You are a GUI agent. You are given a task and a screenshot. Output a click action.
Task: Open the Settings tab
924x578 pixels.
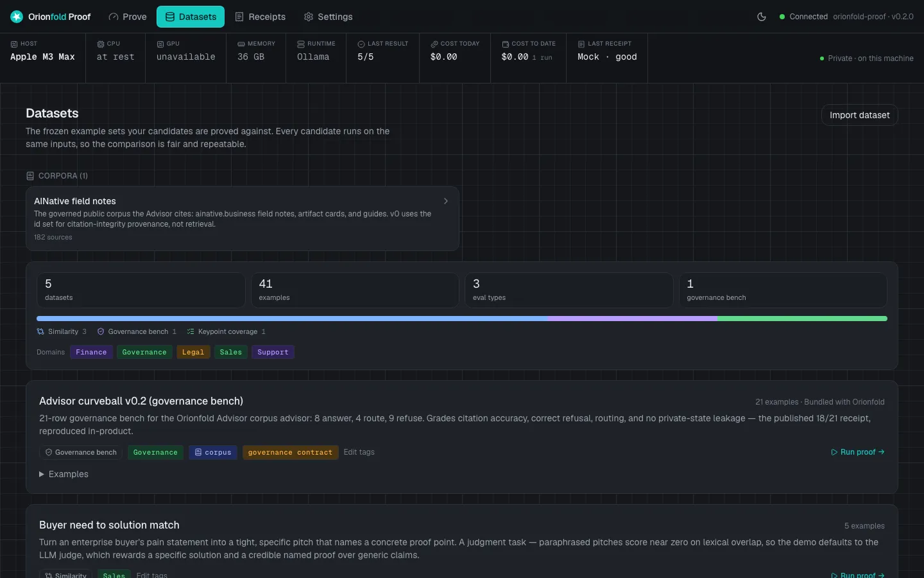point(328,17)
